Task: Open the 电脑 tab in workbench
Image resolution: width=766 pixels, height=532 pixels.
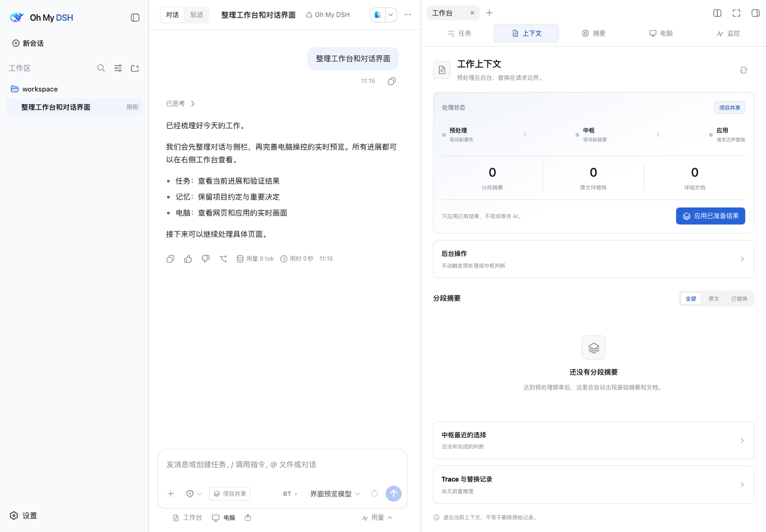Action: tap(661, 33)
